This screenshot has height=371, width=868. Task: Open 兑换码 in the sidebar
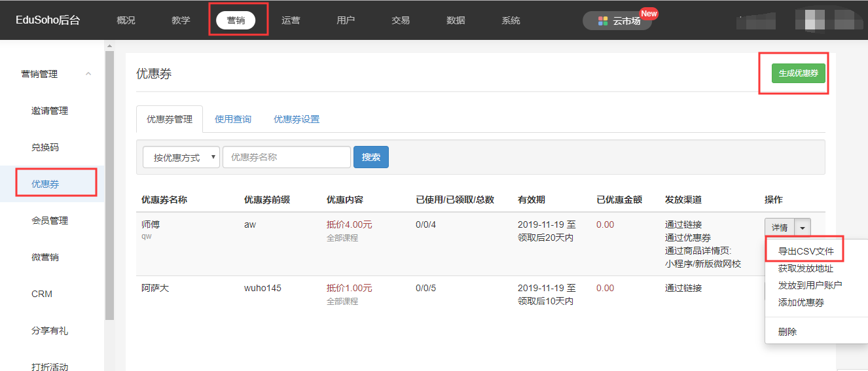click(45, 147)
